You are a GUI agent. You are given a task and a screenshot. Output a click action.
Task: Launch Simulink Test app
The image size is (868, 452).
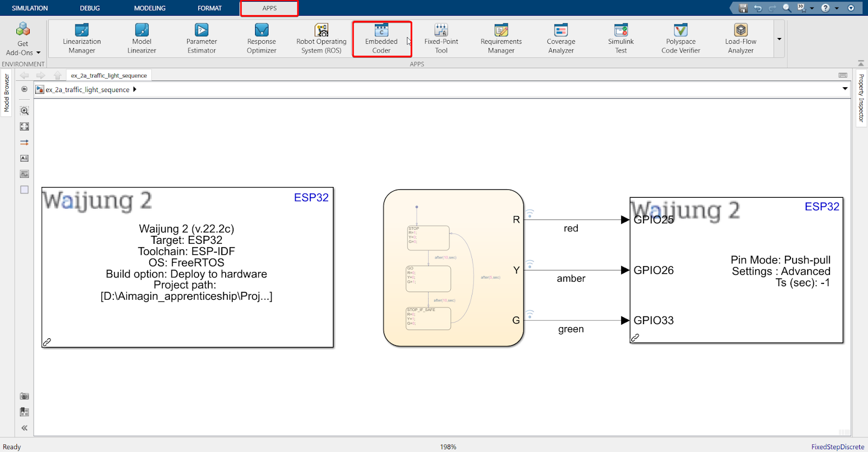pos(621,38)
